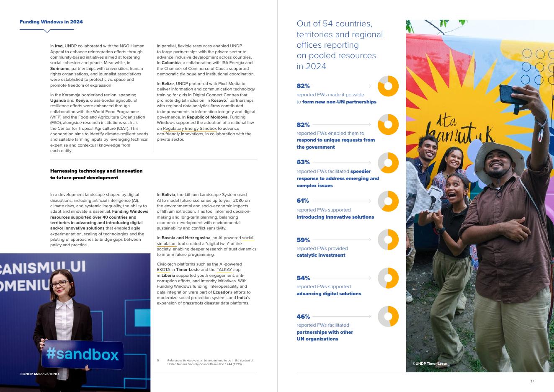Screen dimensions: 554x392
Task: Click the bold word 'Iraq'
Action: (59, 46)
